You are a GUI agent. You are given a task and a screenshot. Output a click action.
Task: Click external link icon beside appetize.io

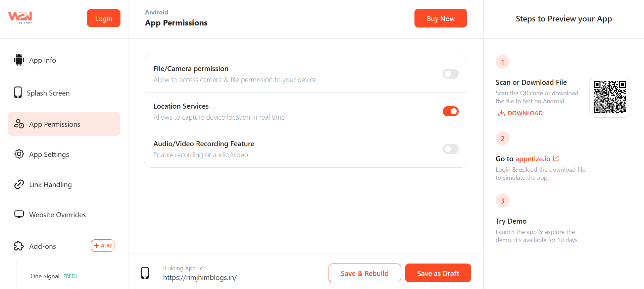coord(556,158)
